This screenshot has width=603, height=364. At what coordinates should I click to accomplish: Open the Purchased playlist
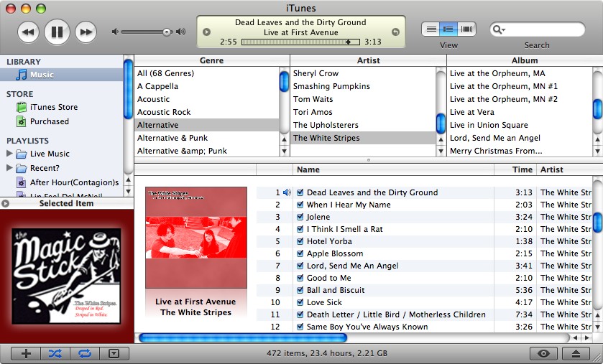coord(49,121)
